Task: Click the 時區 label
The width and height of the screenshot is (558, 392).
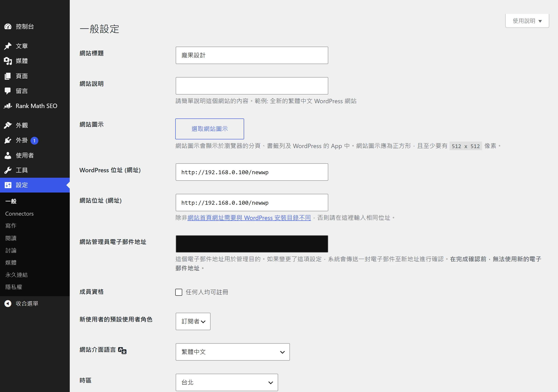Action: coord(85,380)
